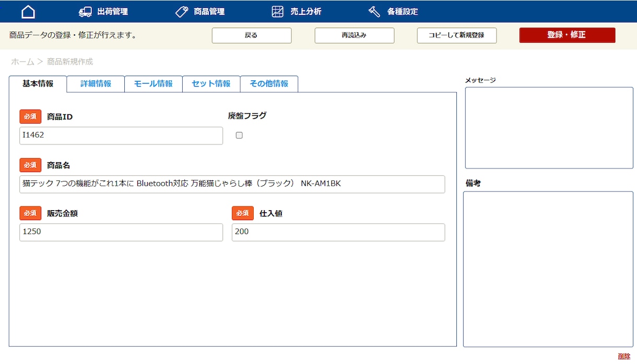Image resolution: width=637 pixels, height=364 pixels.
Task: Switch to the セット情報 tab
Action: click(211, 84)
